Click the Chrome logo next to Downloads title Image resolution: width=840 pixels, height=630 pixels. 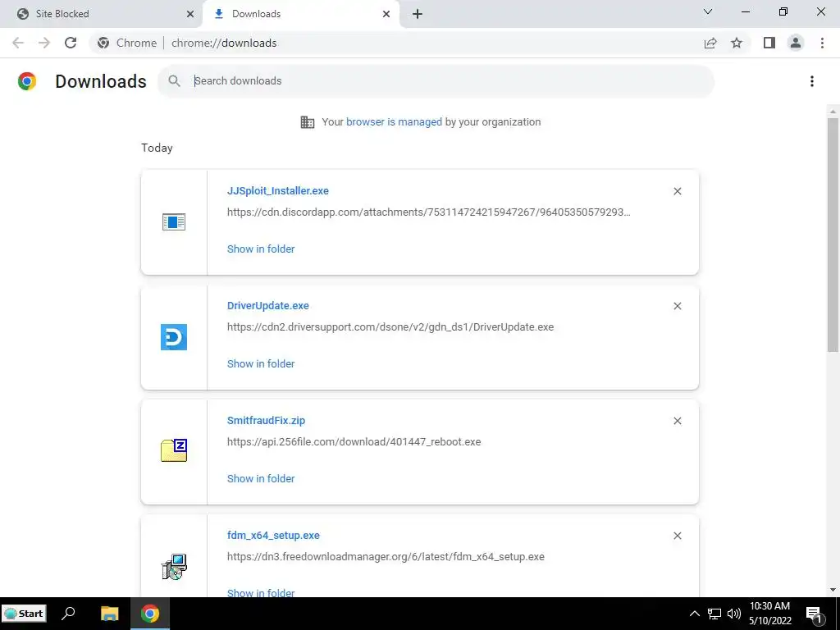coord(27,81)
